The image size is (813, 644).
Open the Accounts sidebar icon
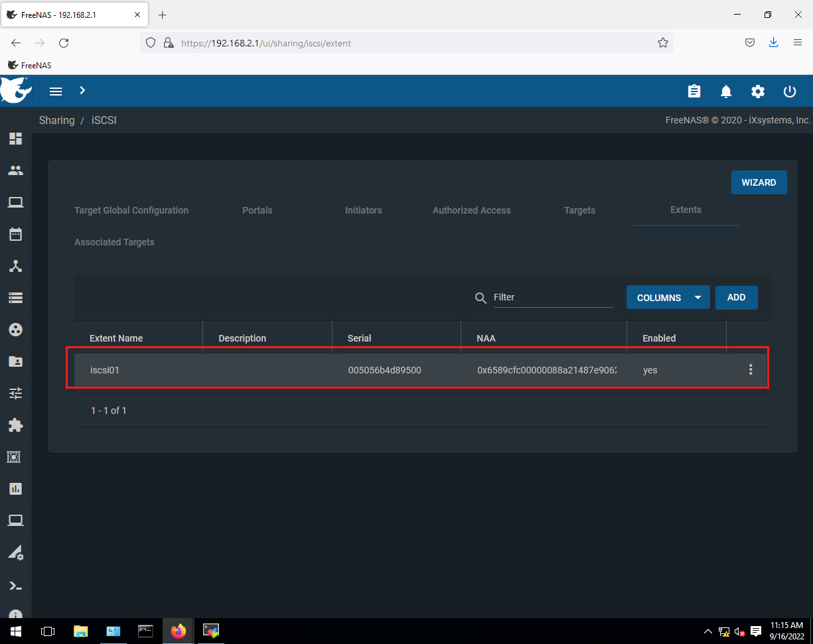pos(15,170)
